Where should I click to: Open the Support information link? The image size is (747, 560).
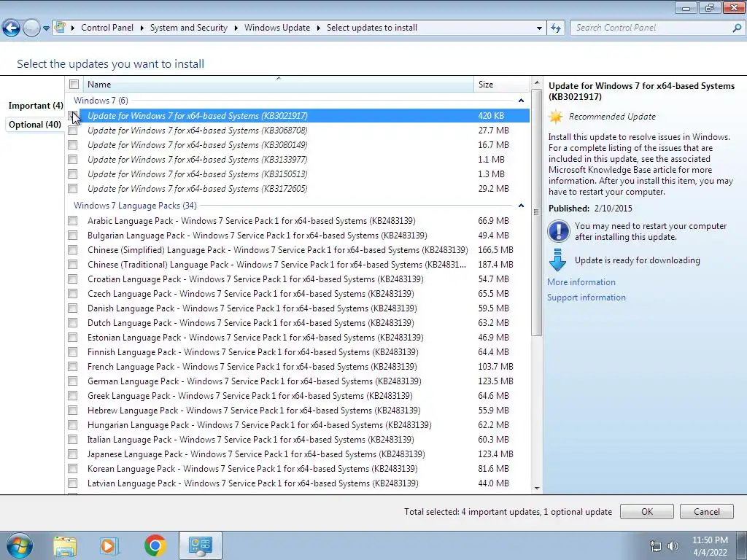586,297
